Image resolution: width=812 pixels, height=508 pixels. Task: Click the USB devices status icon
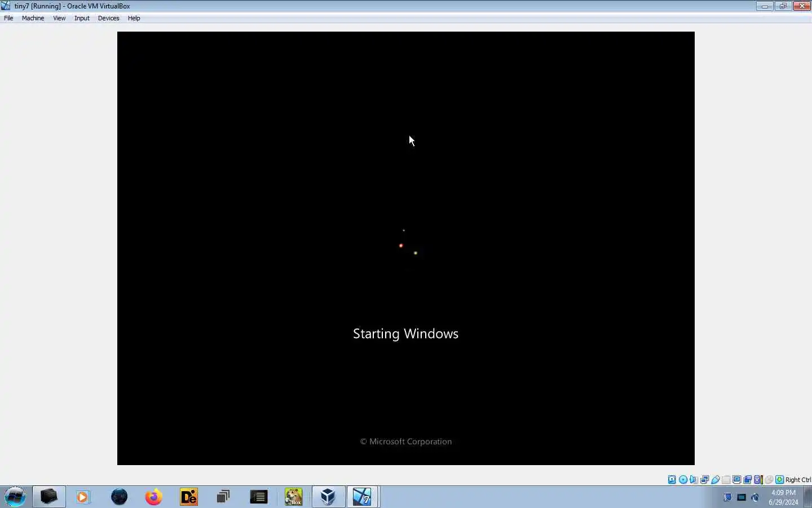pos(716,480)
